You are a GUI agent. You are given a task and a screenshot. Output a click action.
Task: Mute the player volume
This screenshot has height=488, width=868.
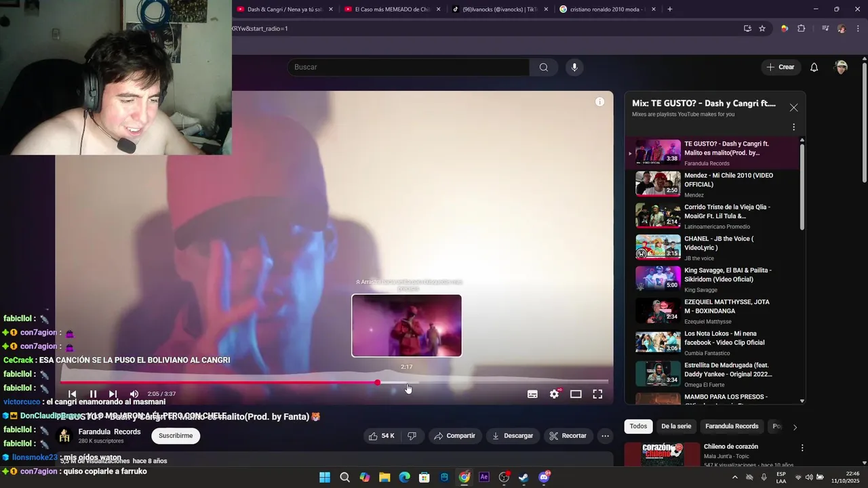pos(134,394)
